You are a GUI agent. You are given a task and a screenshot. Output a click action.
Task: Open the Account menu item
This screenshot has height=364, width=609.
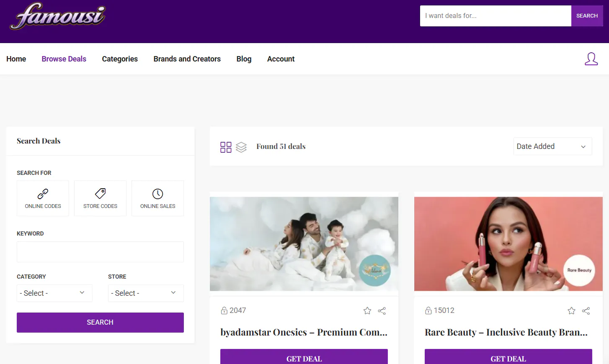(x=281, y=59)
